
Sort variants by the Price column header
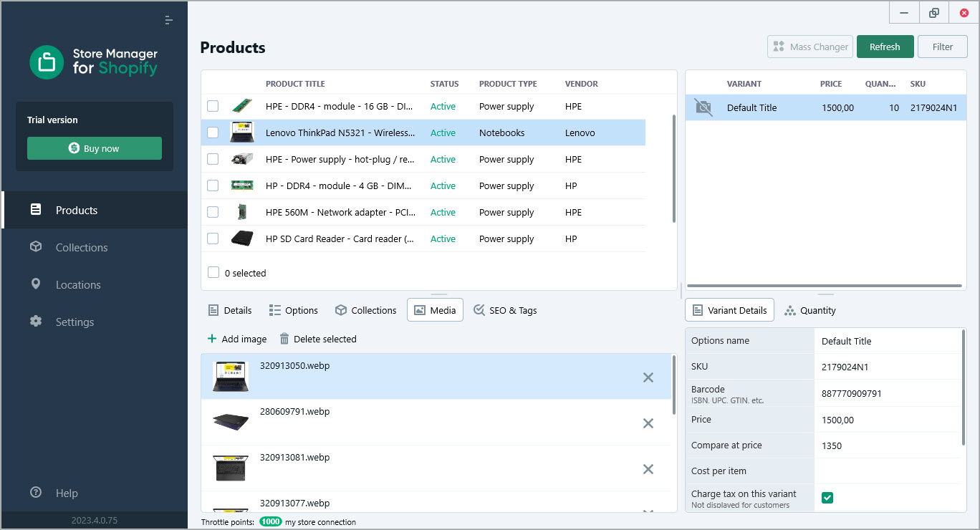pyautogui.click(x=831, y=84)
